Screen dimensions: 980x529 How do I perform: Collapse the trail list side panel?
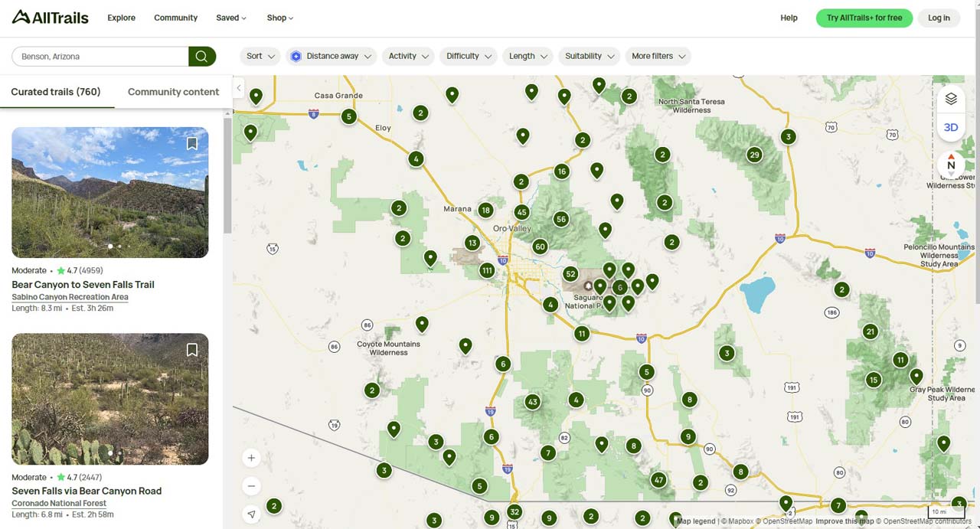coord(238,88)
